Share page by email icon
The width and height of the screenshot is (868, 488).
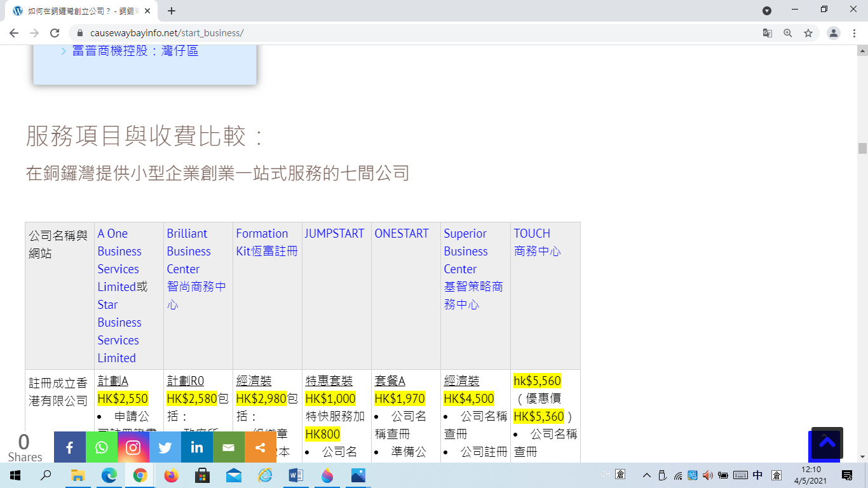coord(229,447)
